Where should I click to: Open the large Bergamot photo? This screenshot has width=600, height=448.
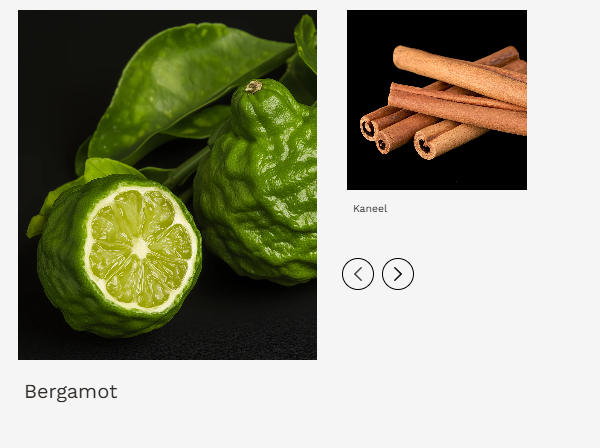[167, 185]
